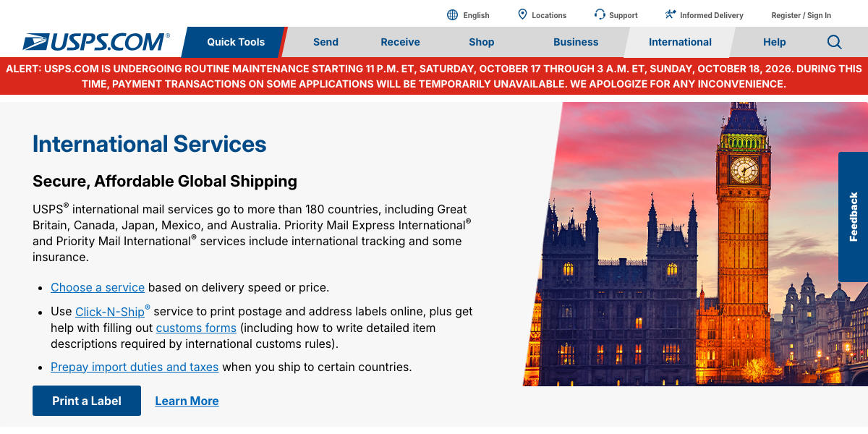Open the Locations link text
The image size is (868, 434).
pyautogui.click(x=549, y=15)
